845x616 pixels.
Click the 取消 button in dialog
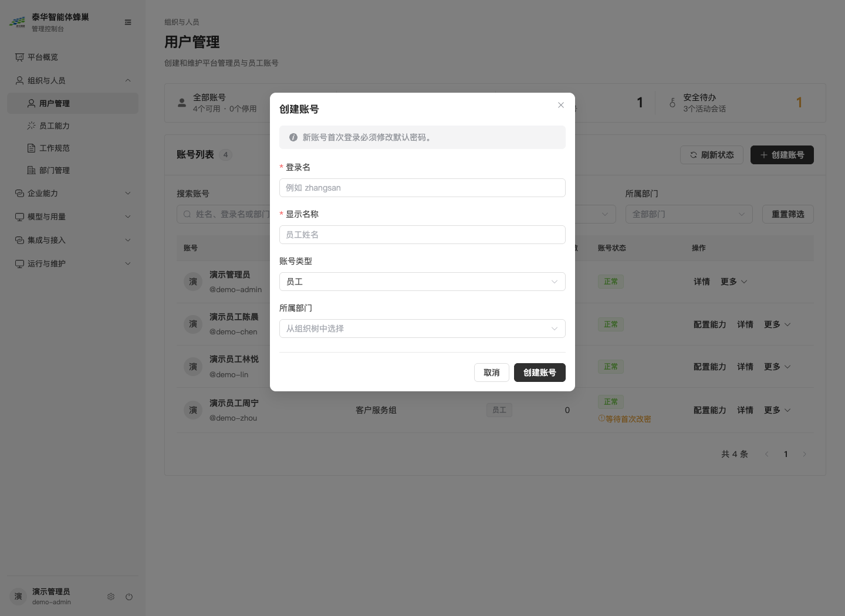click(x=492, y=373)
